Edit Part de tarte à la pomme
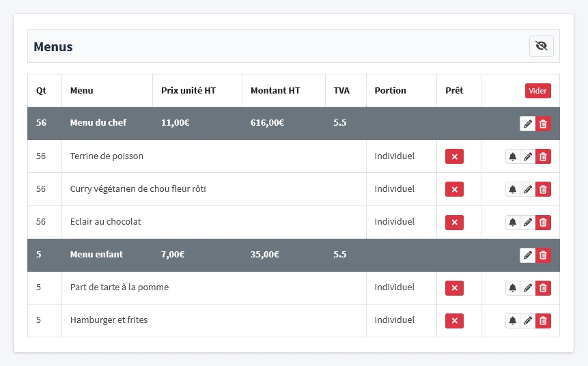 tap(528, 288)
